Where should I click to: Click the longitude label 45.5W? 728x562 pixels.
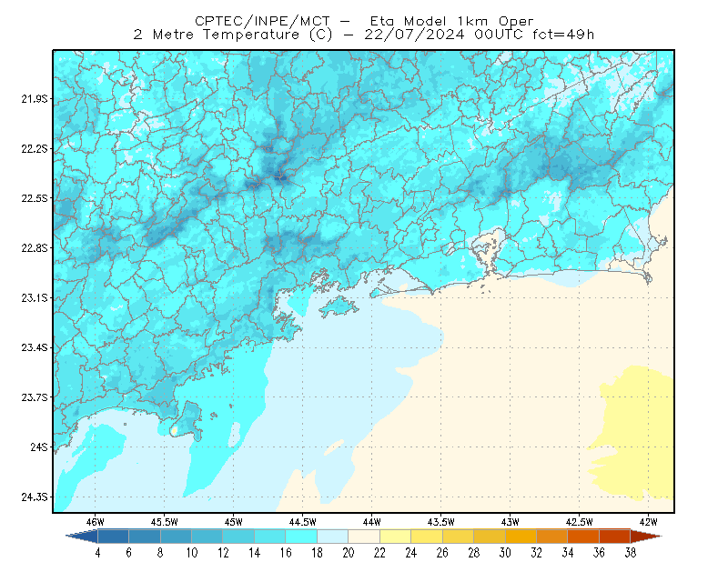(165, 522)
